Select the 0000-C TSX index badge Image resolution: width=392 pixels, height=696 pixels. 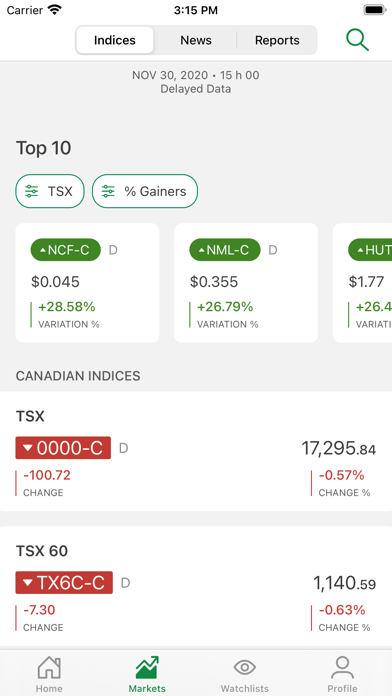tap(63, 448)
